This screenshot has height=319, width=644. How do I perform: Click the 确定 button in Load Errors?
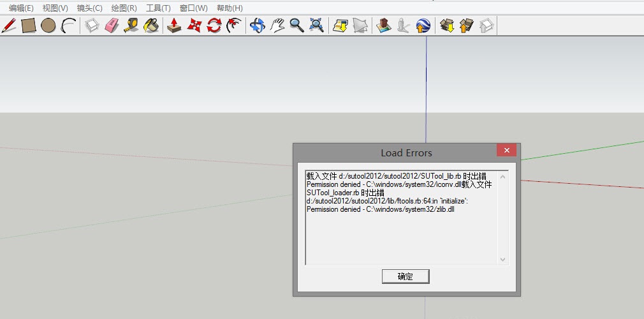point(406,276)
